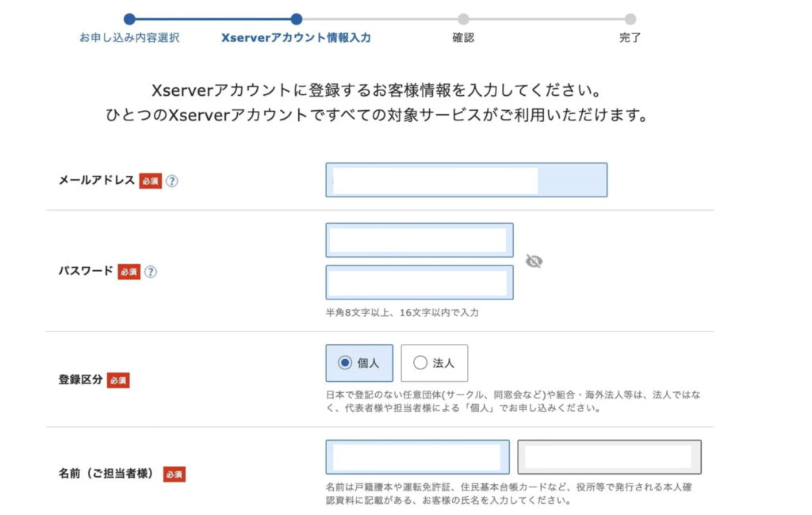This screenshot has height=515, width=812.
Task: Click the 完了 step label
Action: (630, 38)
